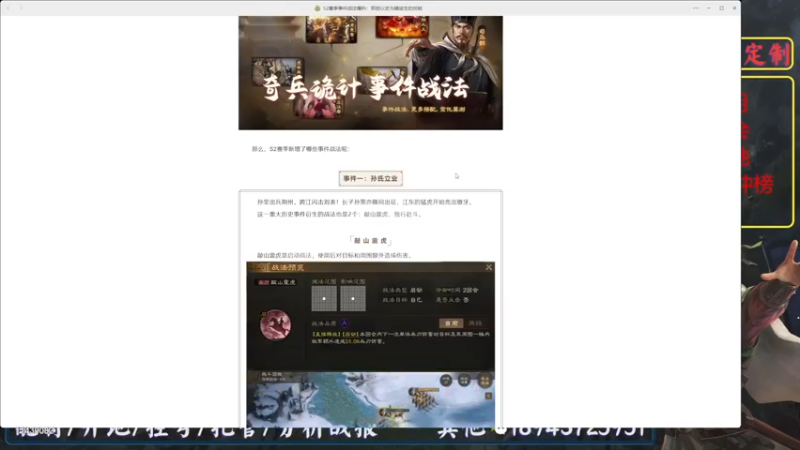The image size is (800, 450).
Task: Open the 奇兵诡计 事件战法 banner image
Action: point(370,72)
